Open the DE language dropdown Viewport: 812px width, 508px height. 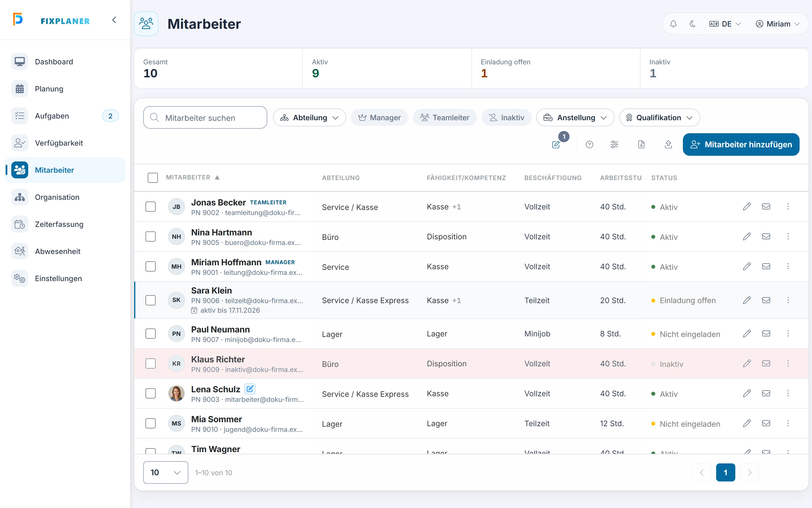725,24
